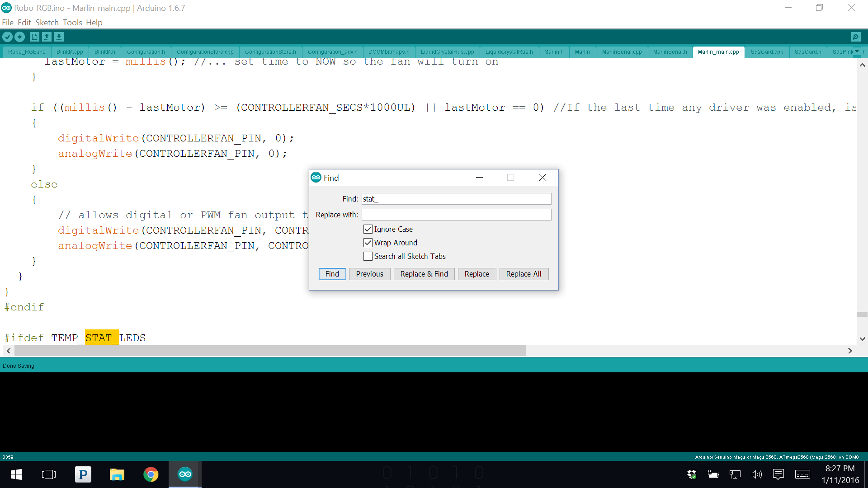Open the Tools menu
Screen dimensions: 868x488
(x=72, y=23)
